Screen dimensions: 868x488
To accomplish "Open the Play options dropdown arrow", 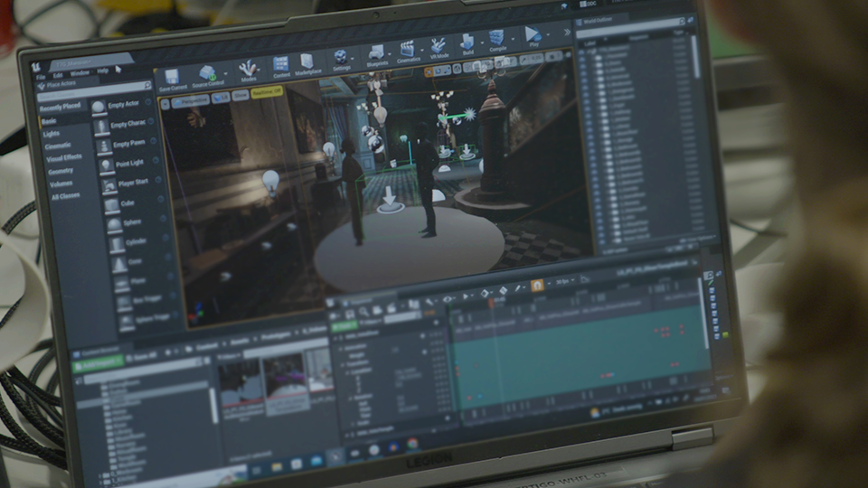I will pos(549,34).
